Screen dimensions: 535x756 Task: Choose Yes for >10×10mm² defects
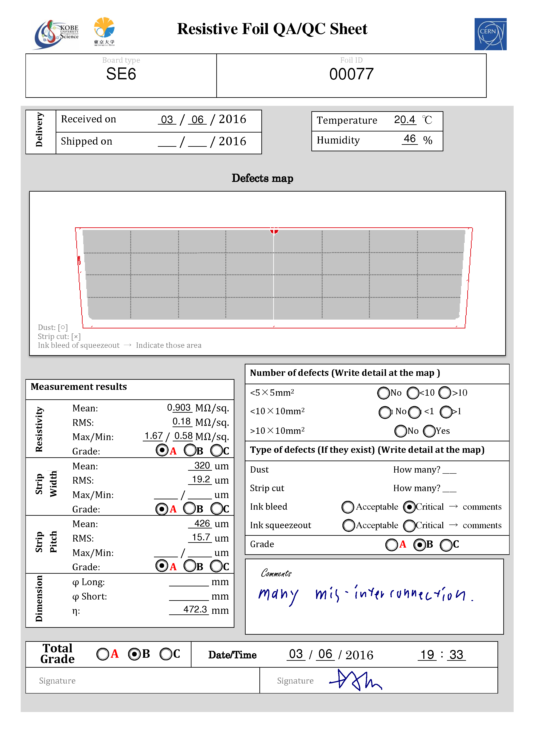[x=429, y=431]
